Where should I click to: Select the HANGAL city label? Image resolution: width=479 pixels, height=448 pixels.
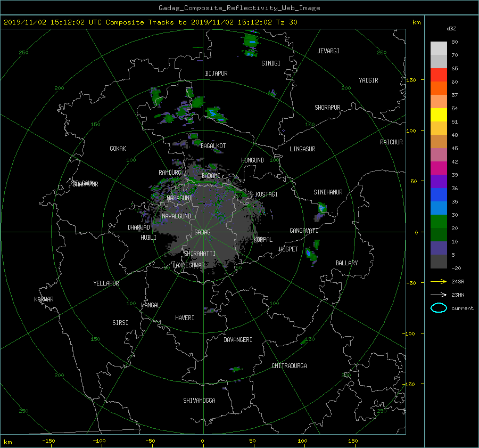click(151, 305)
